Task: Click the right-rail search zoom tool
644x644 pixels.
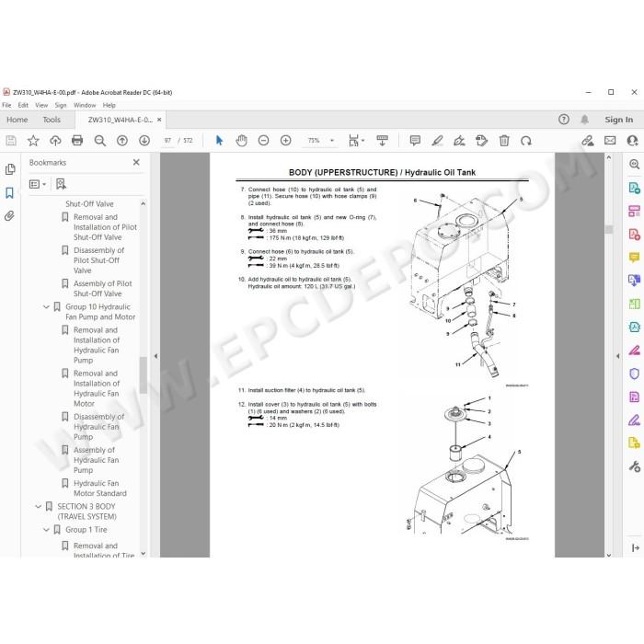Action: pos(634,165)
